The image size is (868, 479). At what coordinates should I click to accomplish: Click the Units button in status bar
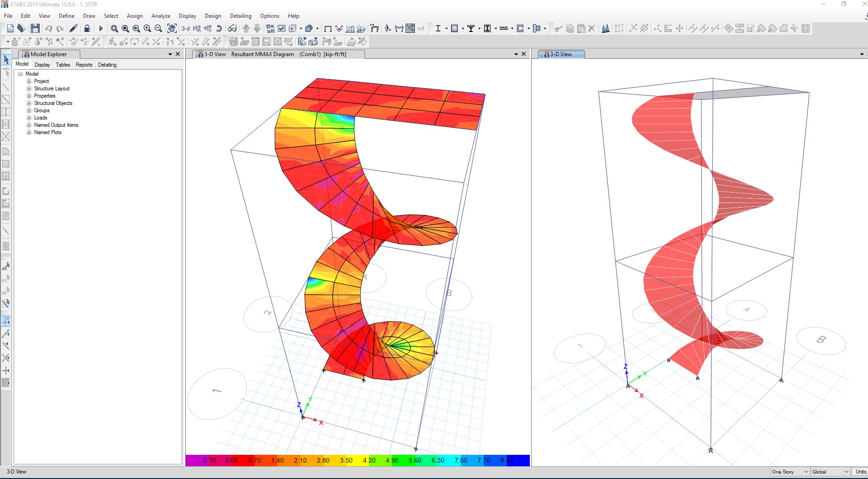tap(861, 472)
